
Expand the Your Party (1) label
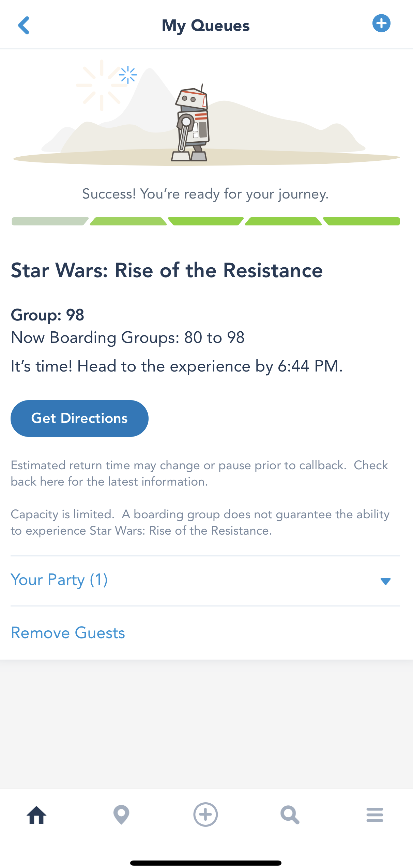click(x=59, y=580)
